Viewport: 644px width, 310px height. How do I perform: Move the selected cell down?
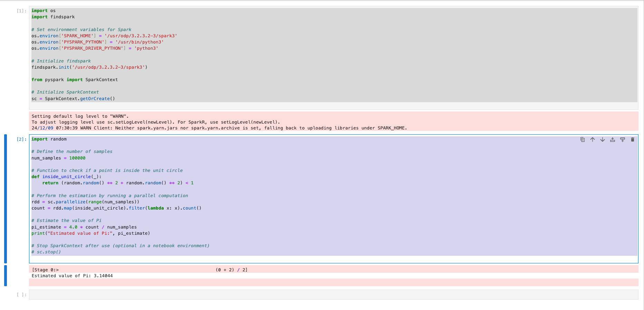pos(603,139)
